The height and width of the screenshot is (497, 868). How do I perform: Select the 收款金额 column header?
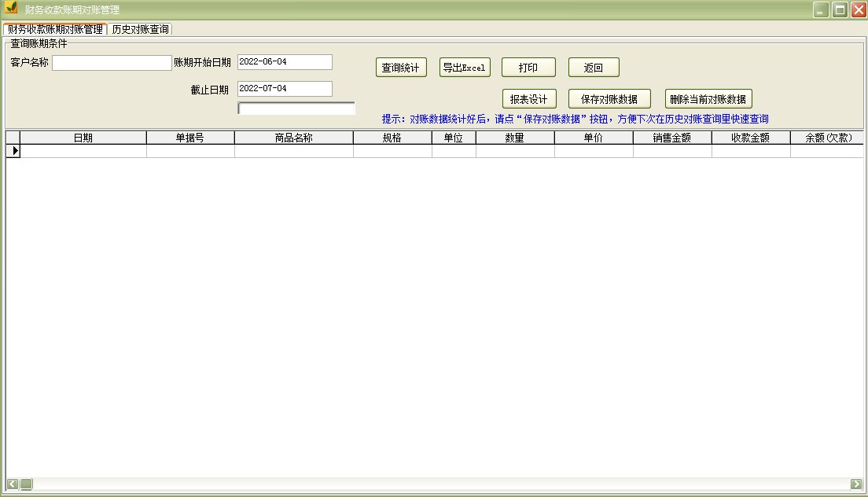point(751,138)
